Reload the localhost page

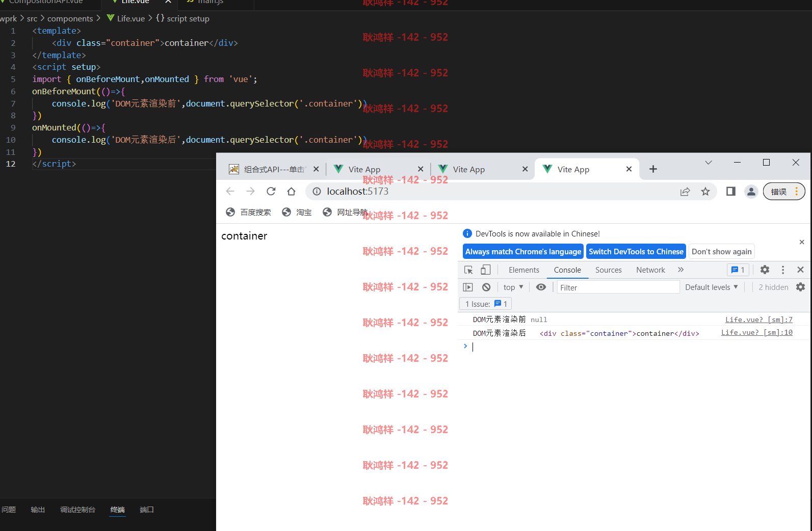[x=271, y=191]
